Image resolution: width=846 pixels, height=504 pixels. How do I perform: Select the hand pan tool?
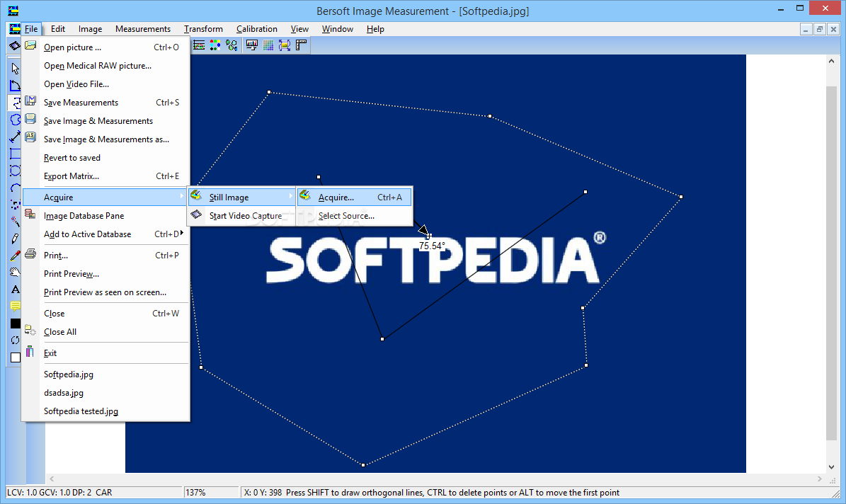pos(15,273)
